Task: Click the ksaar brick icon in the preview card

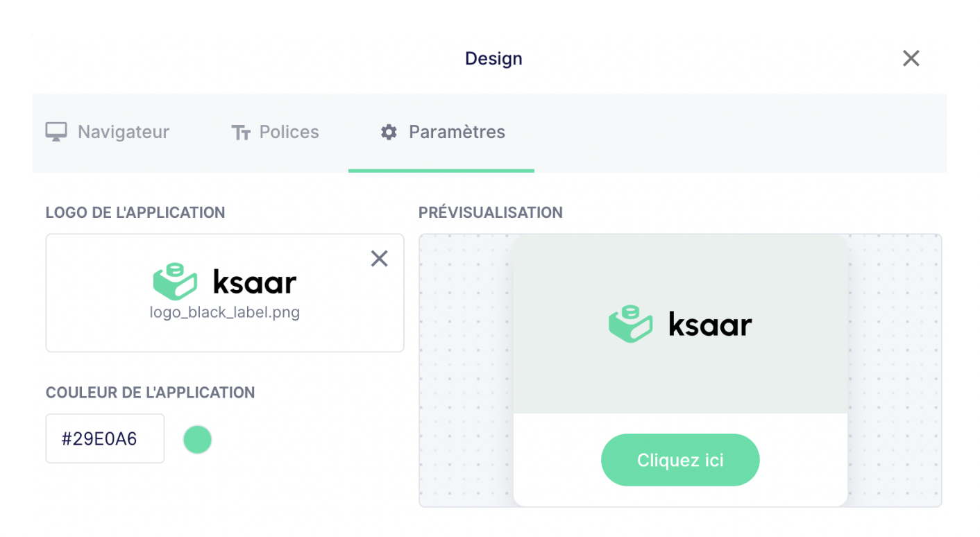Action: pyautogui.click(x=630, y=324)
